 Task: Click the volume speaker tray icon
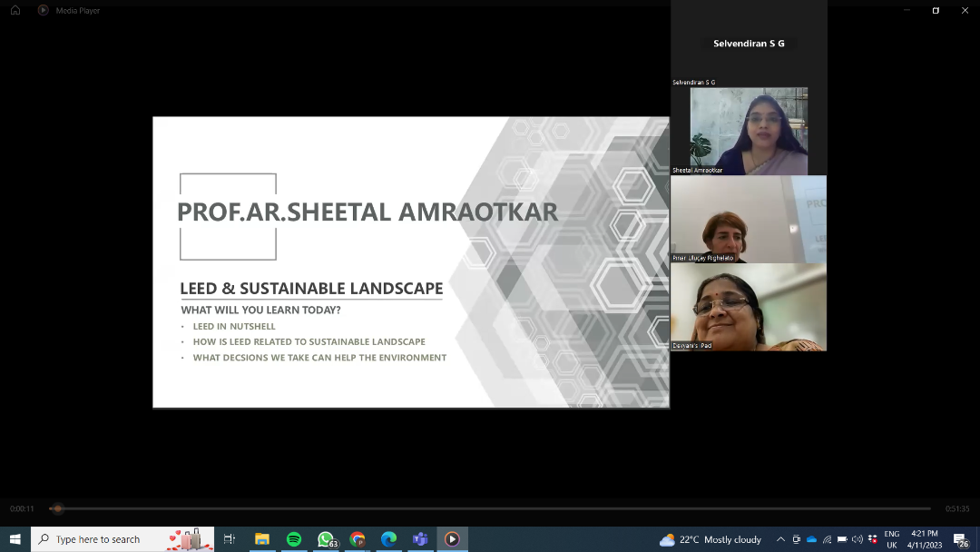tap(857, 539)
